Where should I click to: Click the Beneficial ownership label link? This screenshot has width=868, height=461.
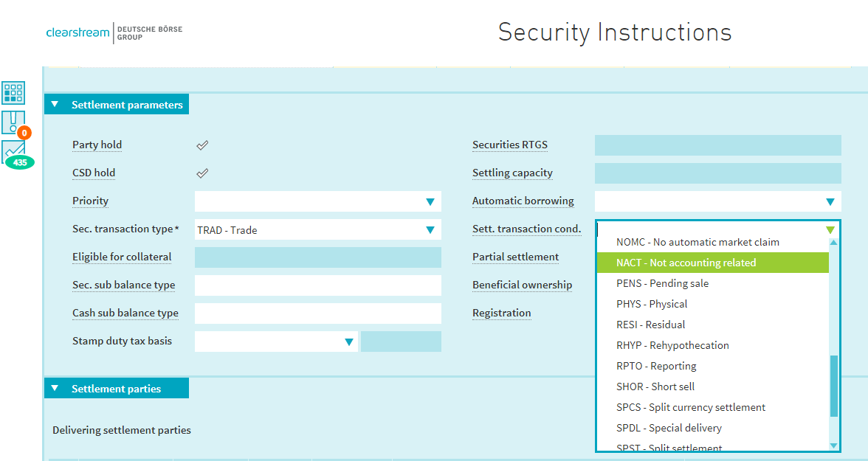click(522, 285)
